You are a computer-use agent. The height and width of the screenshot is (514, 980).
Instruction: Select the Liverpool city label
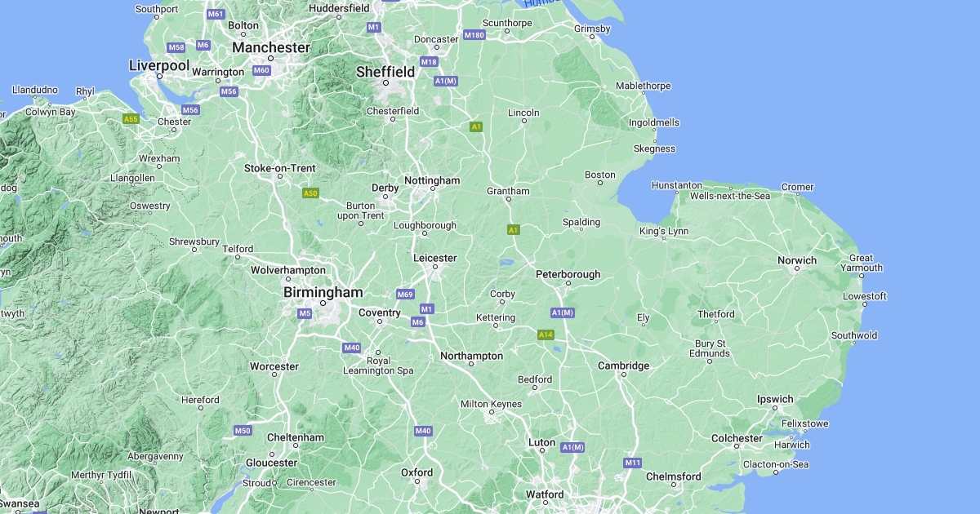159,65
